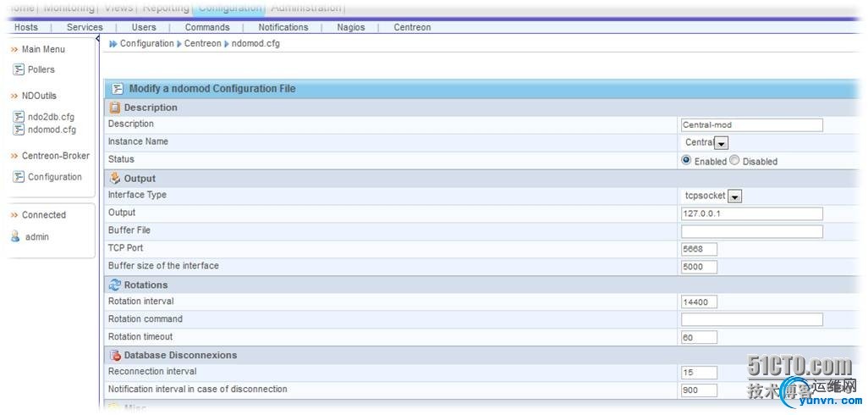Open ndomod.cfg in the sidebar
This screenshot has height=415, width=868.
click(52, 130)
